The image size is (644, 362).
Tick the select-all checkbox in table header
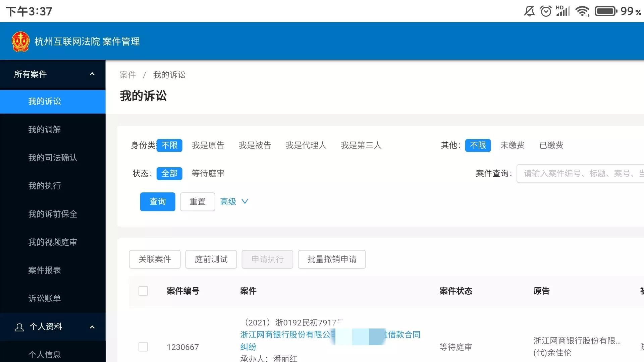click(143, 291)
